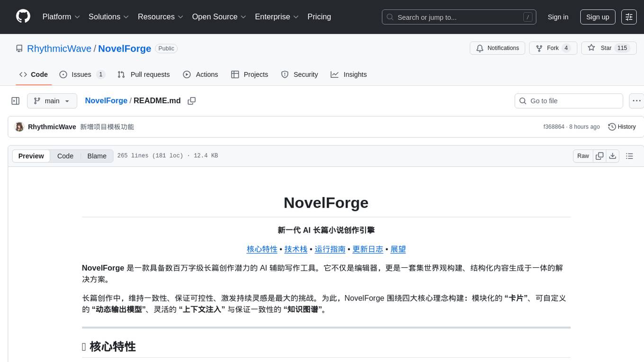
Task: Open the Insights tab
Action: click(349, 74)
